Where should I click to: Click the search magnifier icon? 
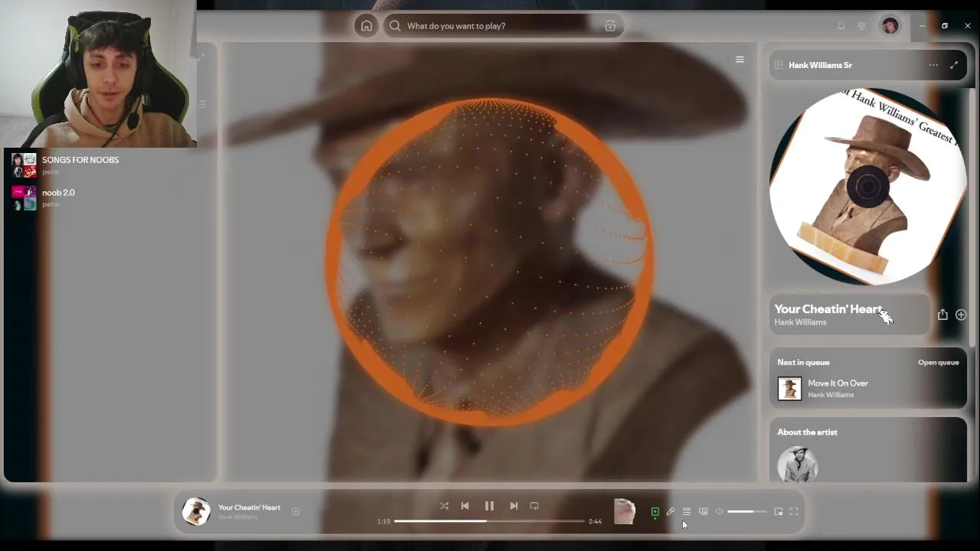click(x=395, y=26)
